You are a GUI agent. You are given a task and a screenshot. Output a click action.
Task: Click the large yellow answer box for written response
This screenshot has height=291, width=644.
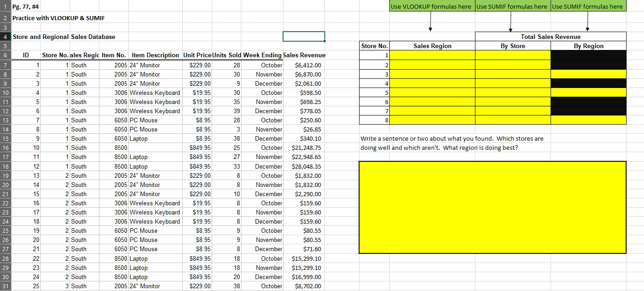pyautogui.click(x=492, y=206)
